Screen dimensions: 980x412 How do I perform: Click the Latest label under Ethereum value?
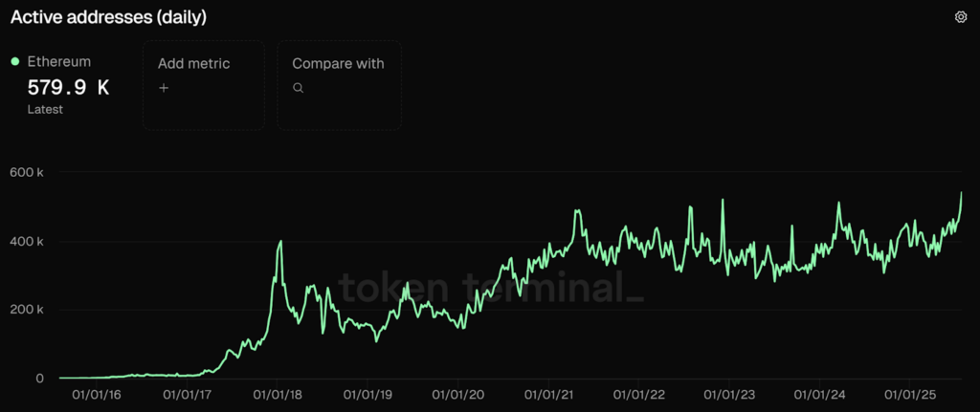pos(45,110)
